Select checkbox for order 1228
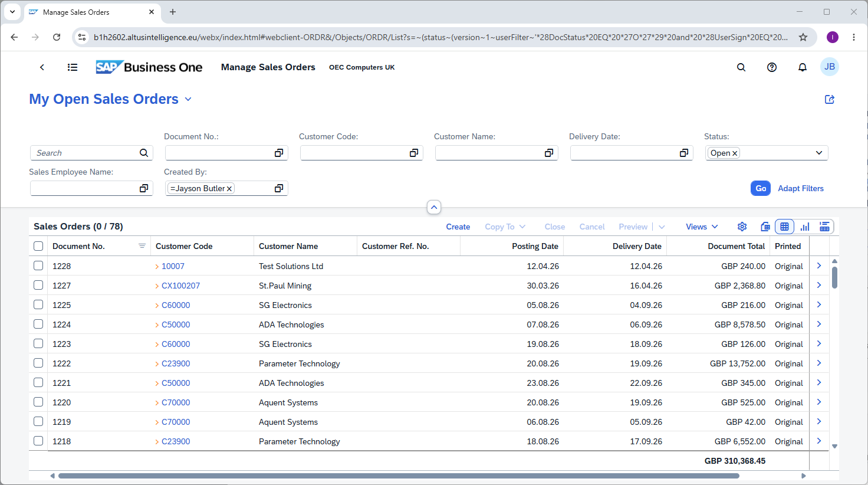Screen dimensions: 868x485 [x=38, y=266]
